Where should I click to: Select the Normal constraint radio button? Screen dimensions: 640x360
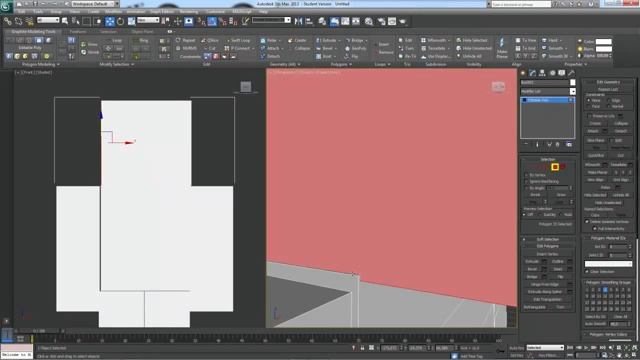click(x=609, y=106)
